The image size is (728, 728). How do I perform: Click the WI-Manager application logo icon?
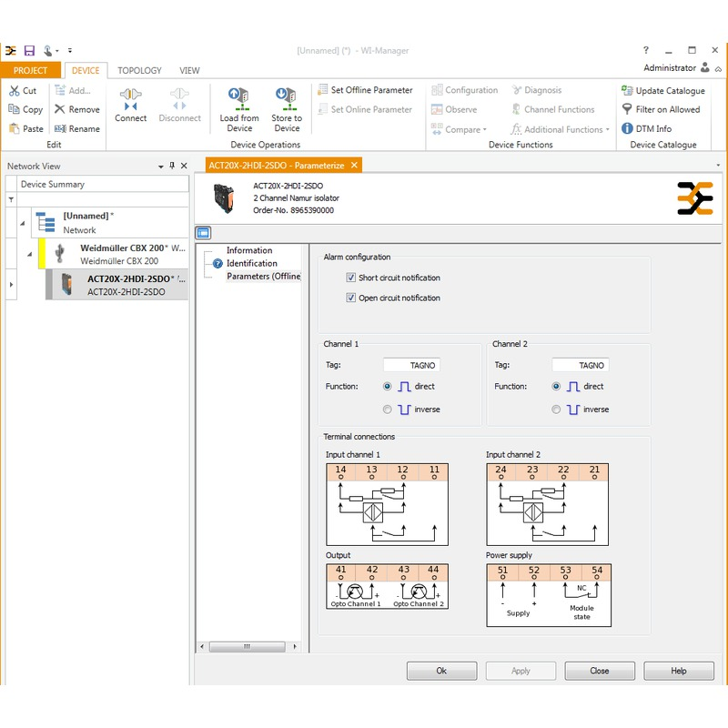[x=11, y=51]
